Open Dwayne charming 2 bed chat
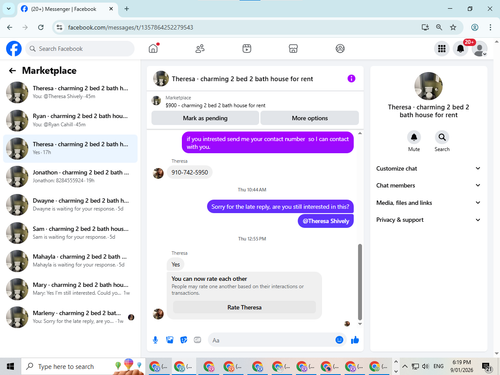The image size is (500, 375). [70, 205]
